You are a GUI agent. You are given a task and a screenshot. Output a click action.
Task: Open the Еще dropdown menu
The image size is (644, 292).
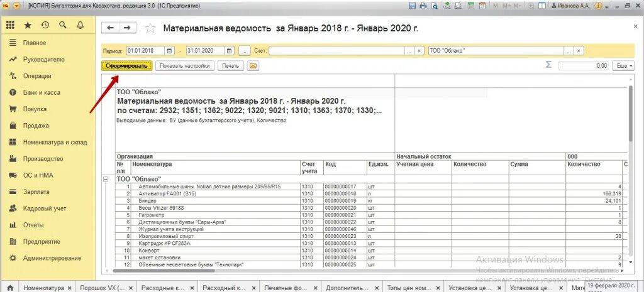pos(623,65)
